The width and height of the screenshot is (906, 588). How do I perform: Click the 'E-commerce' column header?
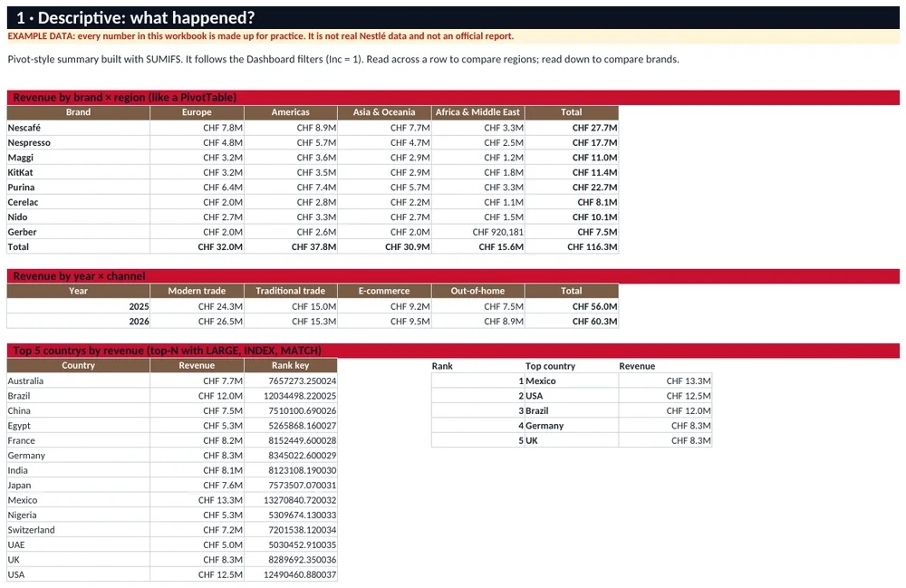[x=384, y=291]
